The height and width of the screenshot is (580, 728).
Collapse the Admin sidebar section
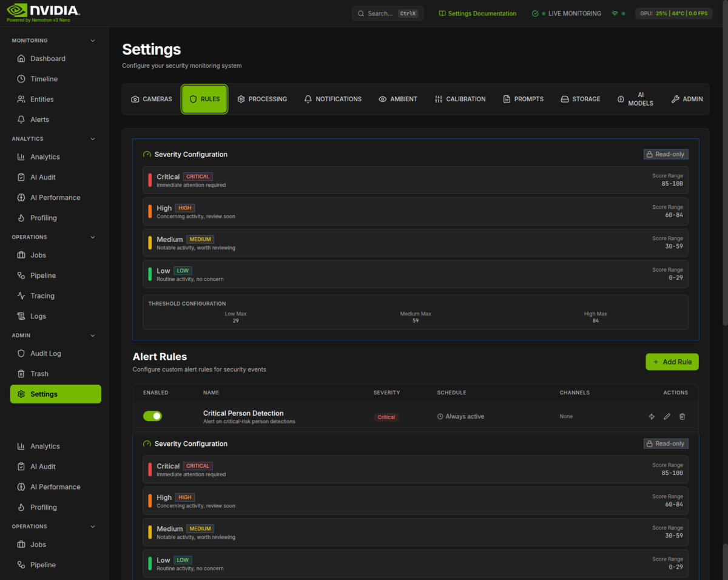click(93, 336)
